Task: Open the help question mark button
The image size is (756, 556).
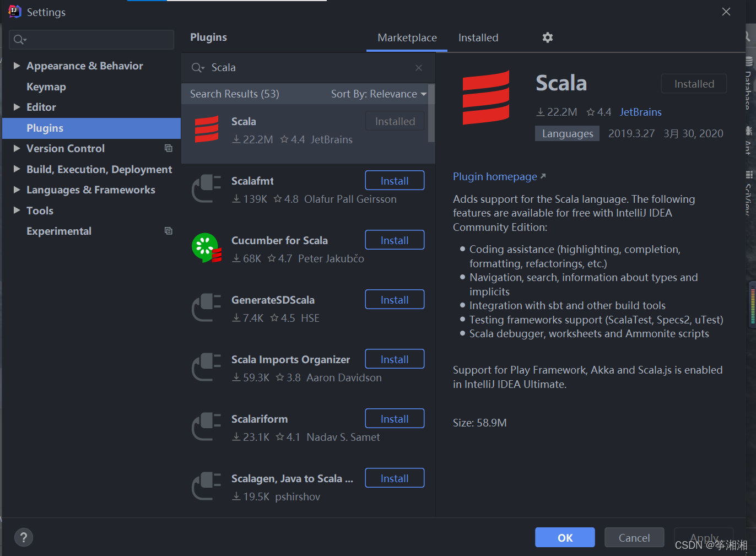Action: (24, 537)
